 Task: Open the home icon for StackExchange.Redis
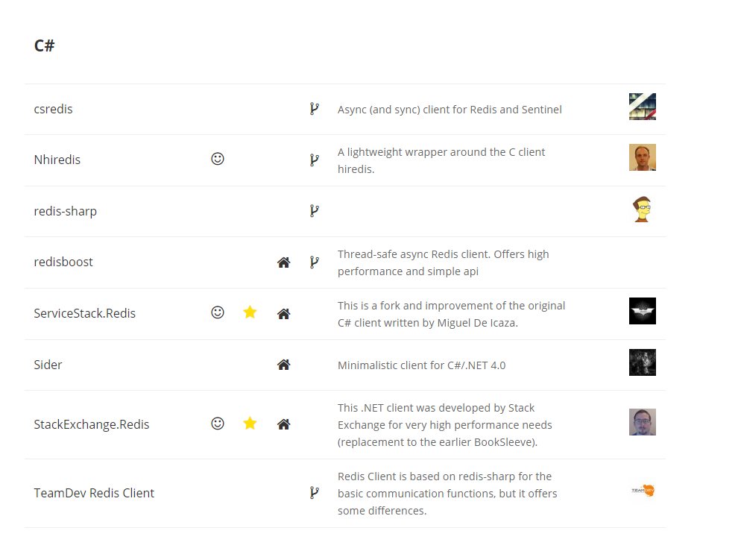click(283, 424)
